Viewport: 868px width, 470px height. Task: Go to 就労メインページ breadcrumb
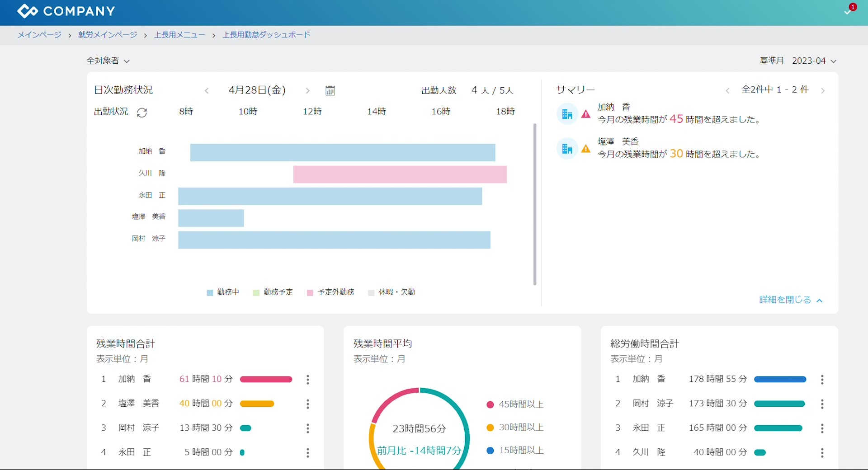pos(108,35)
